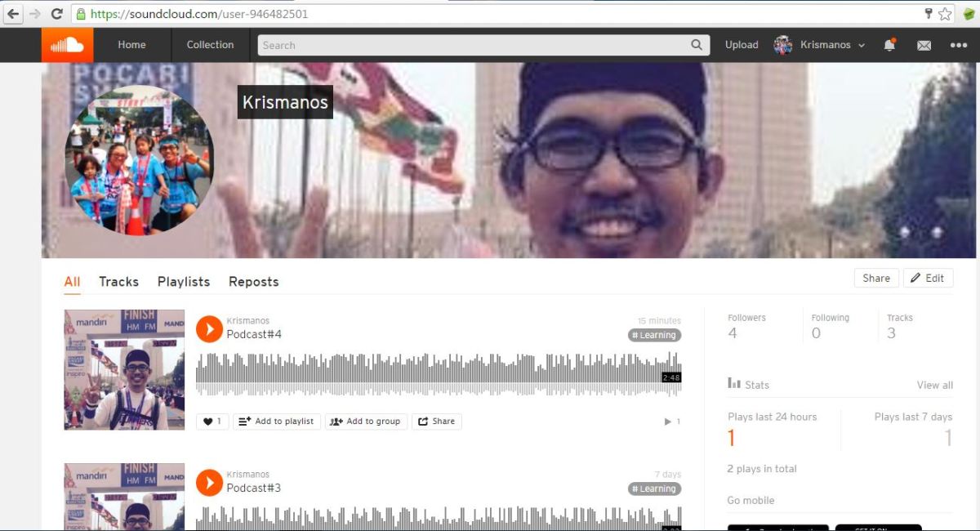Play the Podcast#4 track
This screenshot has height=531, width=980.
coord(209,329)
